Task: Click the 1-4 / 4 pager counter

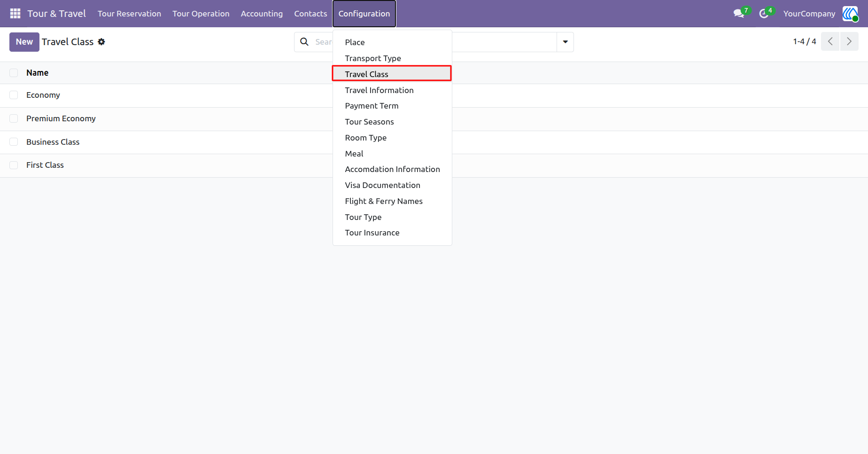Action: [805, 41]
